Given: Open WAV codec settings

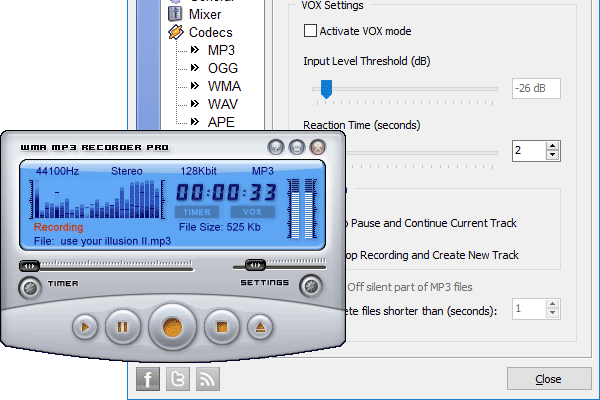Looking at the screenshot, I should click(223, 104).
